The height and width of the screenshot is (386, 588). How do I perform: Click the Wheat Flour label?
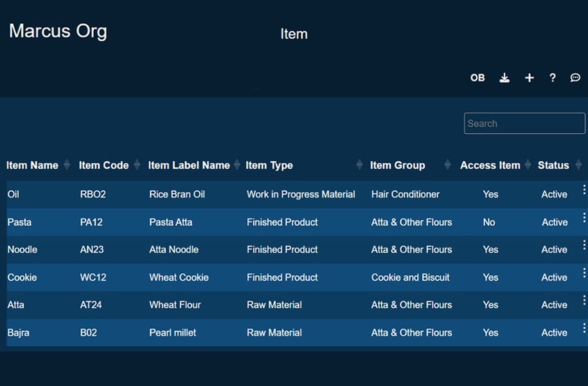coord(175,304)
